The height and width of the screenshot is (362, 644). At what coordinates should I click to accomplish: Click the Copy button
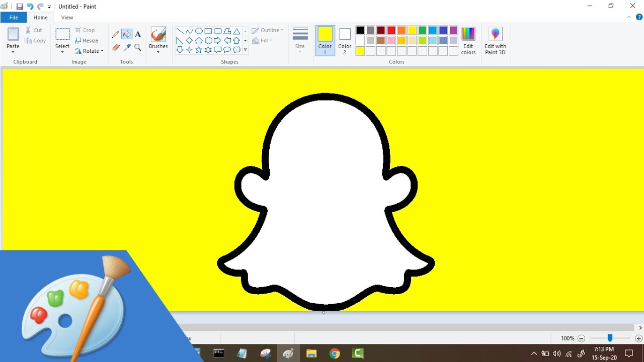35,41
